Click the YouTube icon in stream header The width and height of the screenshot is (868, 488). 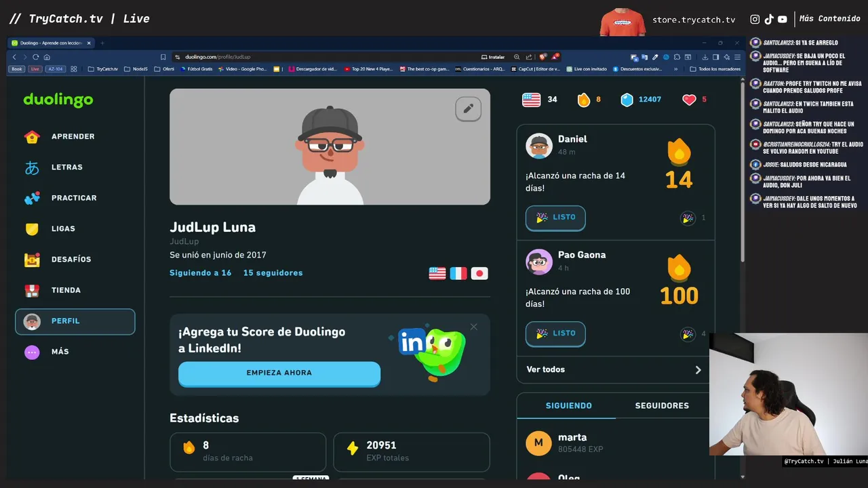point(782,19)
